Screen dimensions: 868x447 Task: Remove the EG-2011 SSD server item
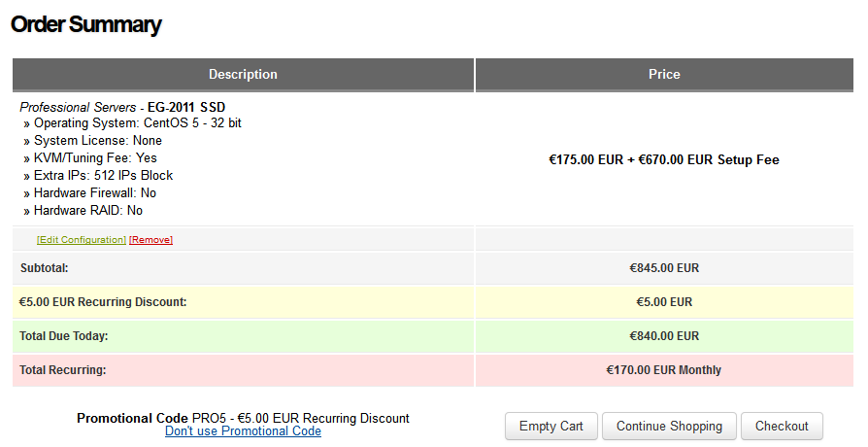point(151,240)
